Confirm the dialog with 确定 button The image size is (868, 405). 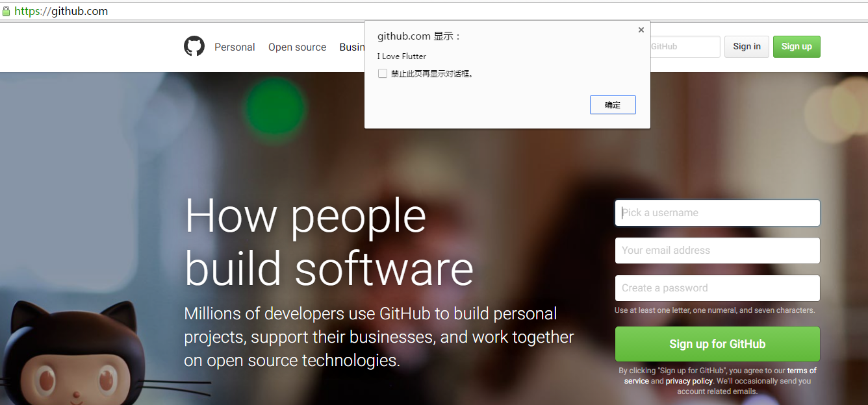[x=613, y=104]
